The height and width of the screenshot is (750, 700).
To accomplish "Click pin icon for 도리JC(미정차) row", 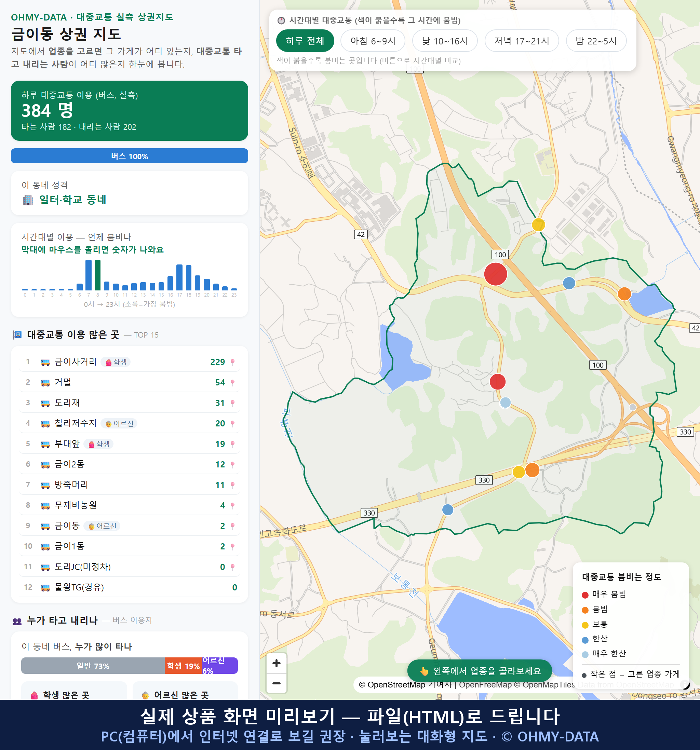I will 232,567.
